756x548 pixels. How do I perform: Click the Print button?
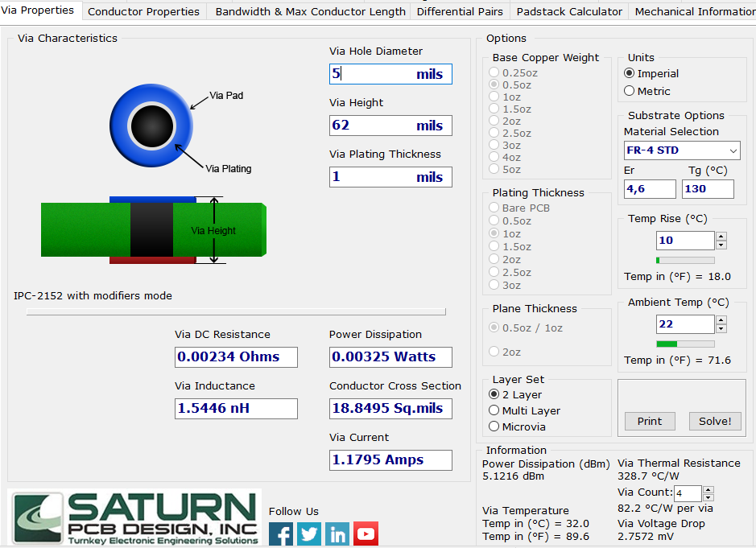(649, 421)
